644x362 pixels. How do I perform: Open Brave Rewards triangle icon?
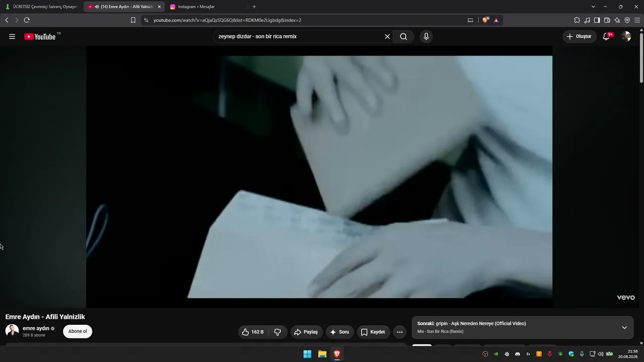click(496, 20)
